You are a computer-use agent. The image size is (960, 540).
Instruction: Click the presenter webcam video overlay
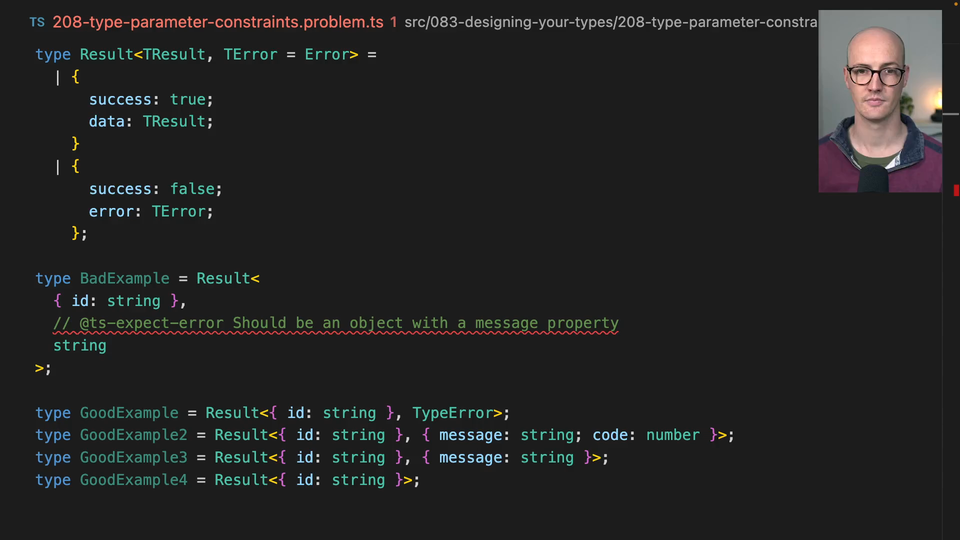click(x=879, y=101)
